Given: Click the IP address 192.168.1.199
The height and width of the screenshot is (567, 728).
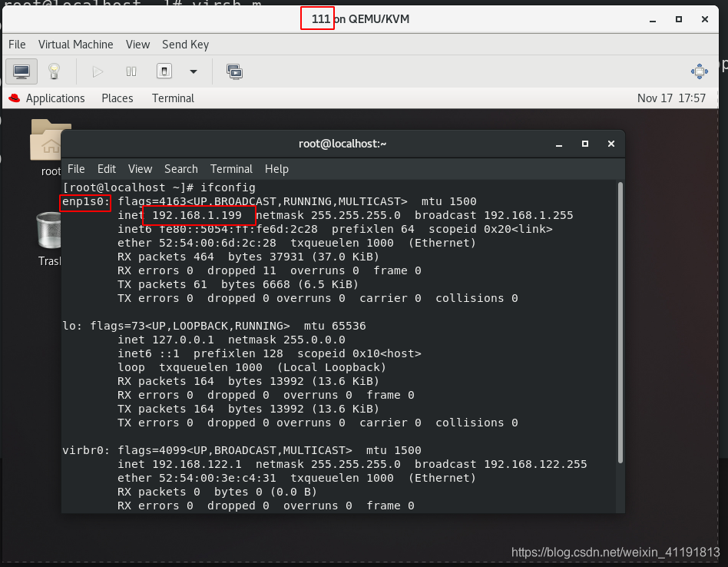Looking at the screenshot, I should (197, 215).
